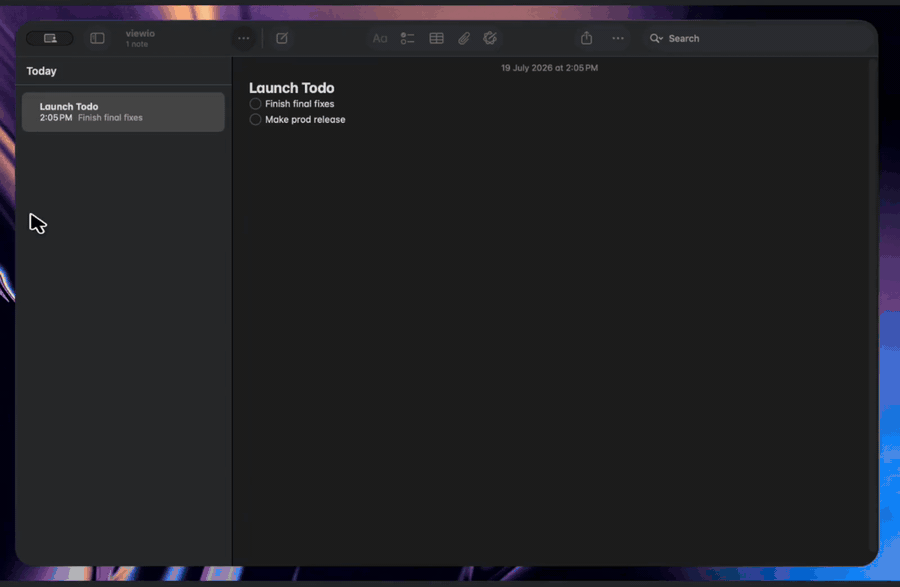This screenshot has height=587, width=900.
Task: Select the Launch Todo note in list
Action: (123, 112)
